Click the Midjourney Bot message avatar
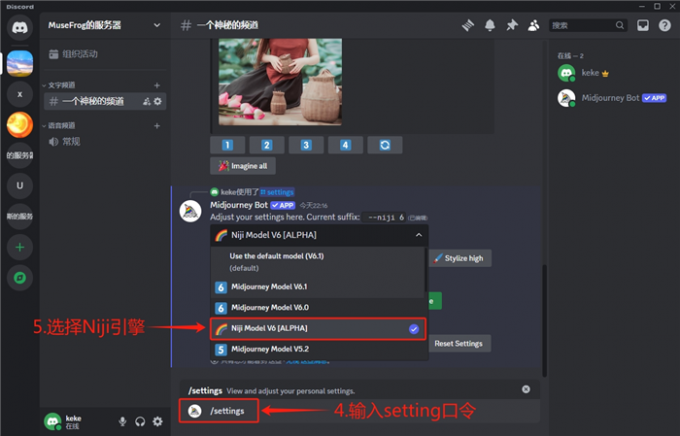This screenshot has width=680, height=436. (x=190, y=211)
